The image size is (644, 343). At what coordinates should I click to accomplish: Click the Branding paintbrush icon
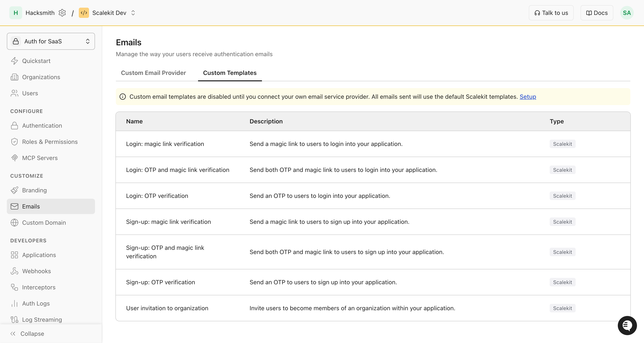point(14,190)
